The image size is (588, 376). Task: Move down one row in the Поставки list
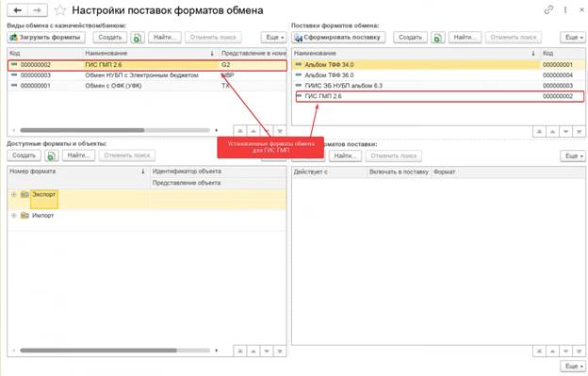click(x=566, y=132)
